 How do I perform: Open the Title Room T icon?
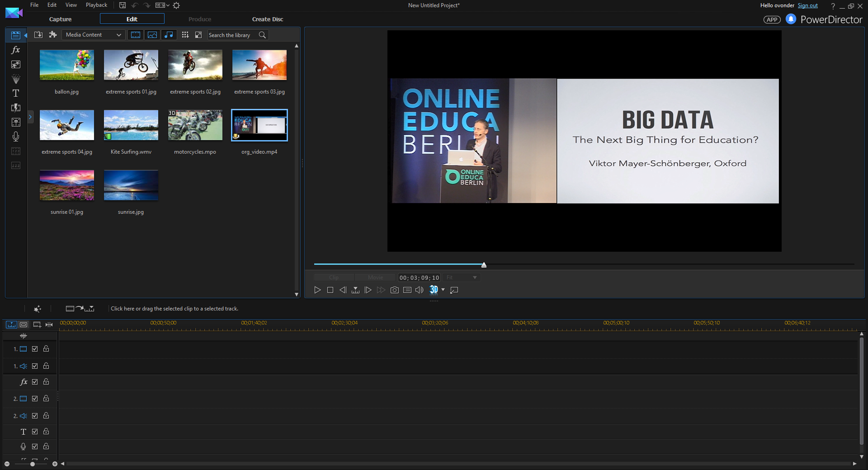click(15, 93)
